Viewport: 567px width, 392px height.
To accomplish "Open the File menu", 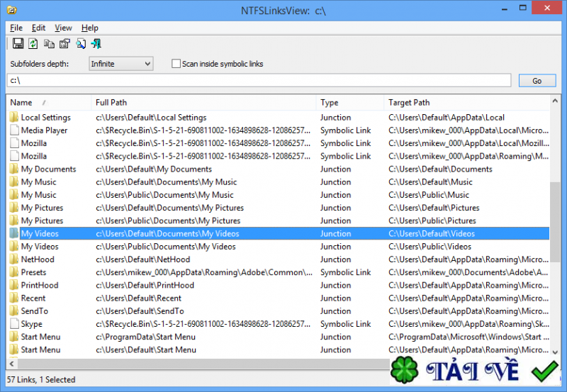I will (x=16, y=28).
